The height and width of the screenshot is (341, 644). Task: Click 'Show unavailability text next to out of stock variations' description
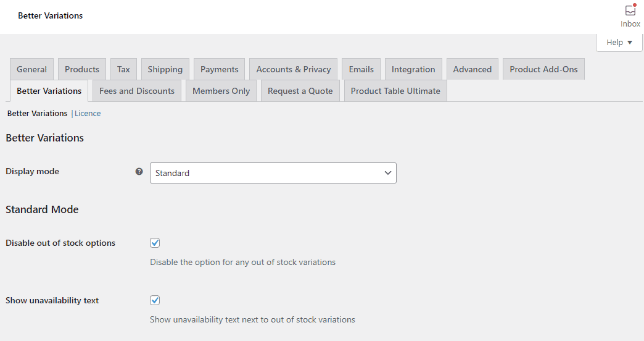point(252,319)
